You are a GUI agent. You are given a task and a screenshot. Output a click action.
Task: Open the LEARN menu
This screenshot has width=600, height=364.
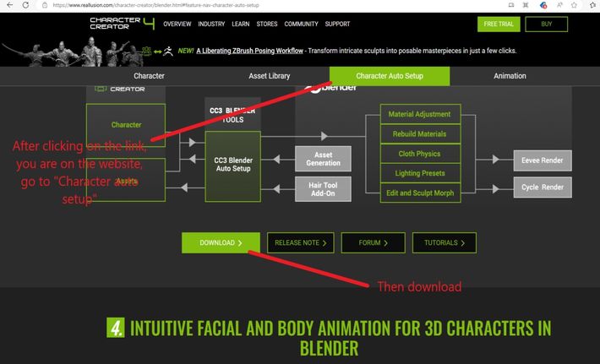pyautogui.click(x=240, y=24)
